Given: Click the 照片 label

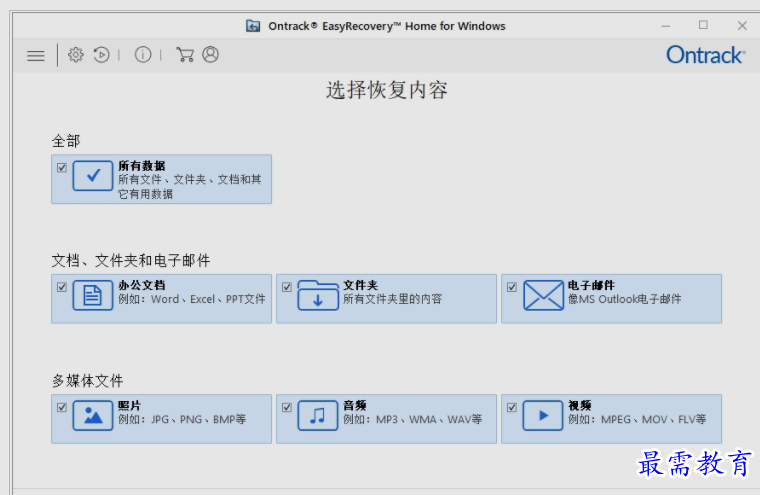Looking at the screenshot, I should [129, 405].
